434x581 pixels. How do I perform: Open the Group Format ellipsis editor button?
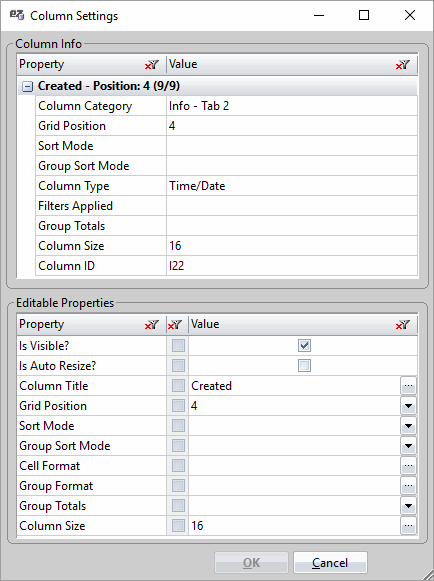tap(408, 486)
